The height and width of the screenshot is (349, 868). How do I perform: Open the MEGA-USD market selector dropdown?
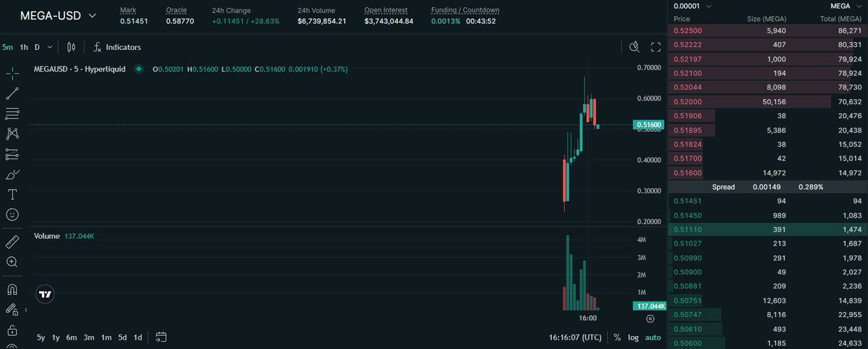57,15
